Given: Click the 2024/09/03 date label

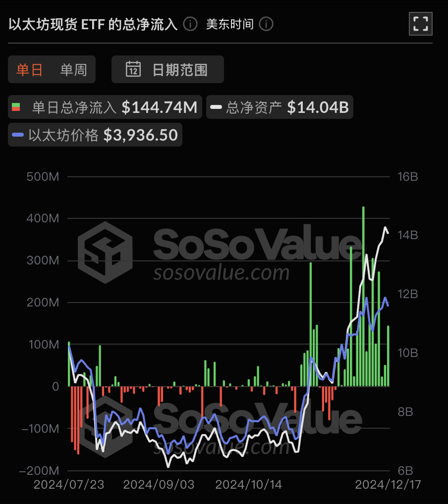Looking at the screenshot, I should pos(159,484).
